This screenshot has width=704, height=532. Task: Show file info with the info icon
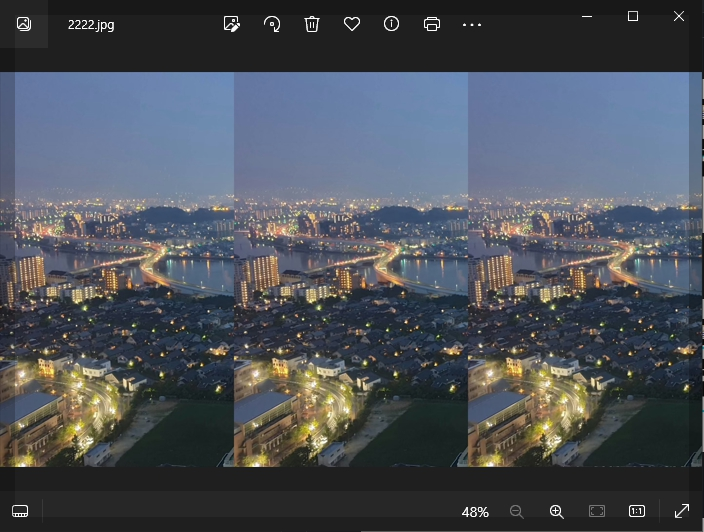point(392,24)
